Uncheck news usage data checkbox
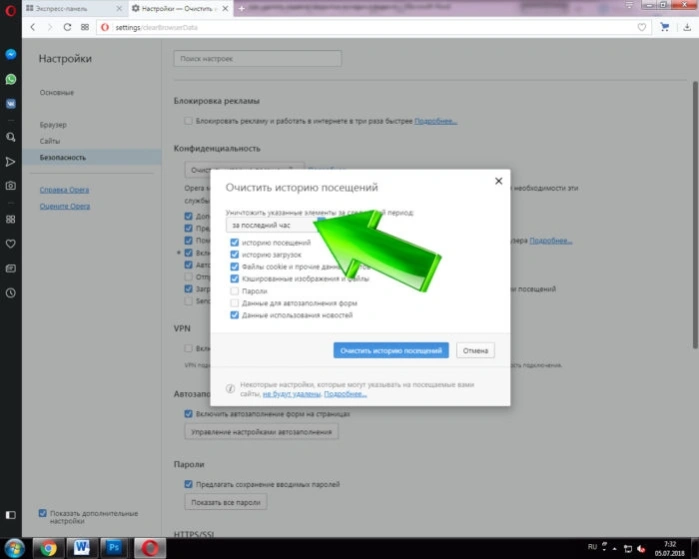699x559 pixels. tap(234, 315)
